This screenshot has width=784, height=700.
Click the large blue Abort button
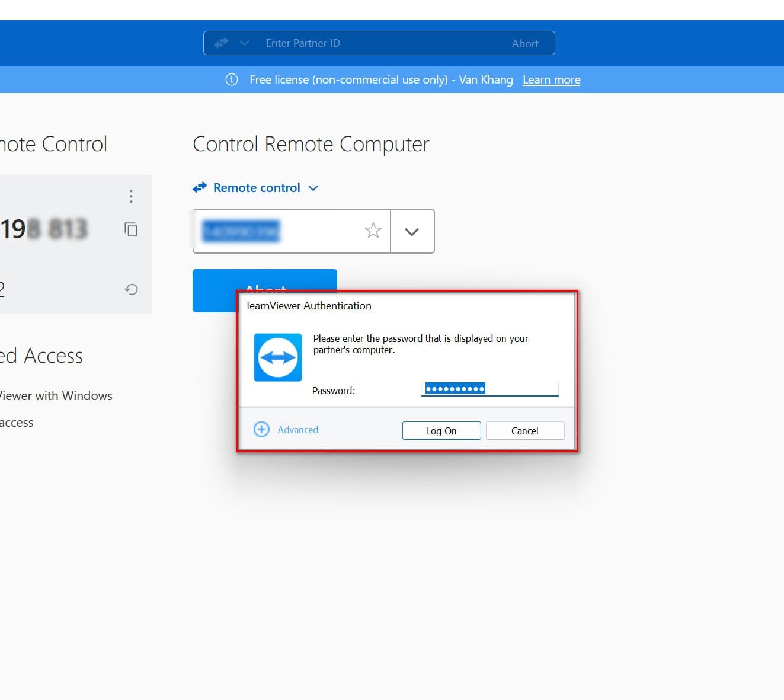tap(265, 290)
